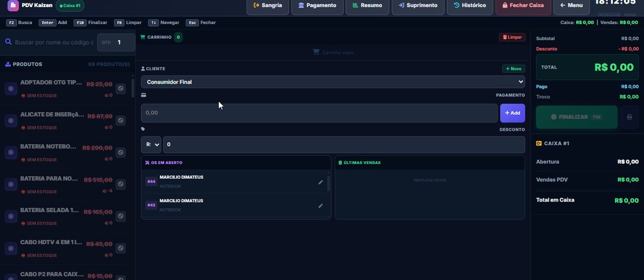This screenshot has width=644, height=280.
Task: Click the OS em aberto tools icon
Action: tap(147, 163)
